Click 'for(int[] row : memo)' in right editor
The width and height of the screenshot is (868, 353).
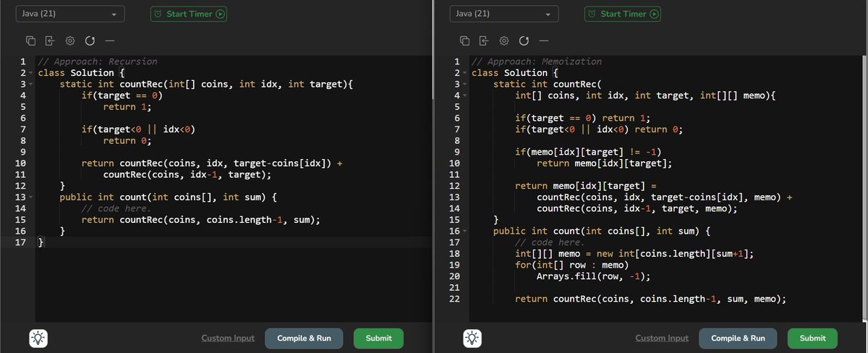pos(571,265)
